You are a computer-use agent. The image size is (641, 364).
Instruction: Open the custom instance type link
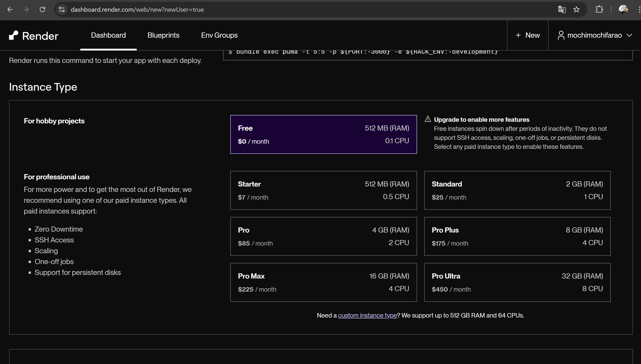tap(367, 315)
